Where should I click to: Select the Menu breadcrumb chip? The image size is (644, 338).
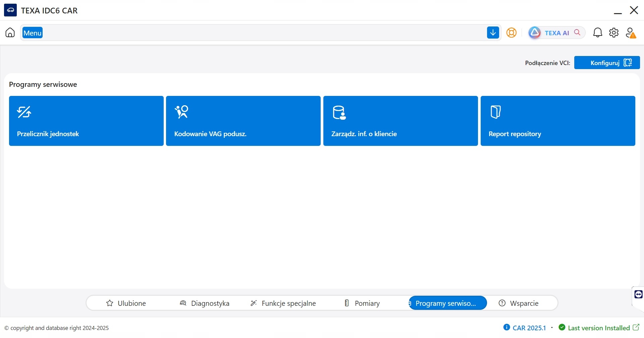pyautogui.click(x=33, y=33)
